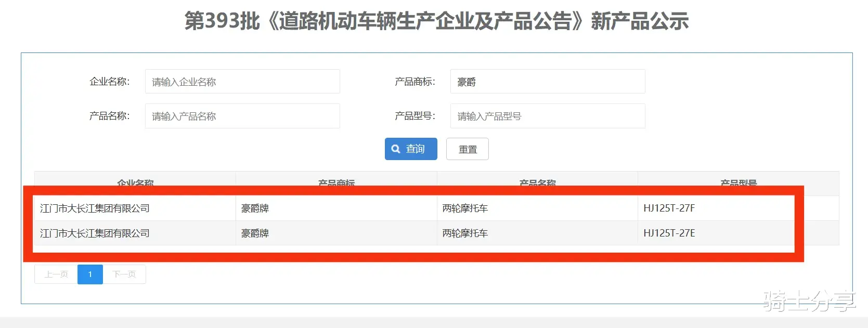Screen dimensions: 868x328
Task: Select company cell in HJ125T-27F row
Action: (x=135, y=208)
